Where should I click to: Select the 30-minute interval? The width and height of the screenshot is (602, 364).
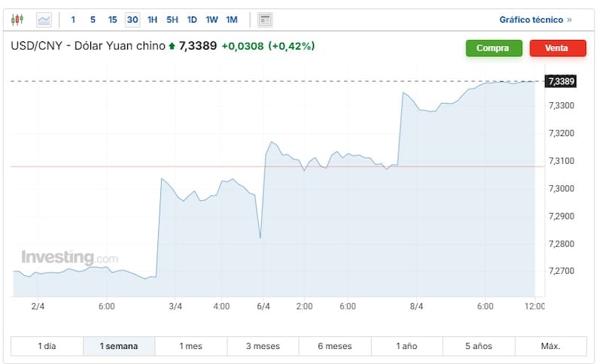pos(132,20)
